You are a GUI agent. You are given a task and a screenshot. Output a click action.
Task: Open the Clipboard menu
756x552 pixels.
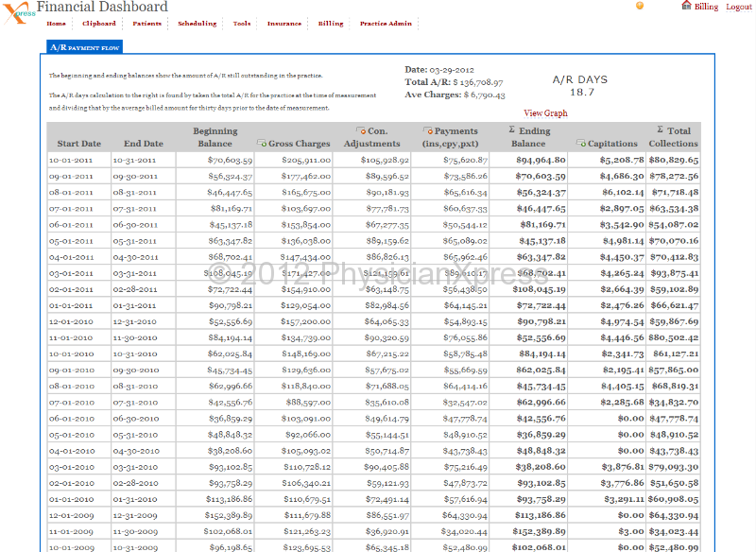pyautogui.click(x=99, y=24)
